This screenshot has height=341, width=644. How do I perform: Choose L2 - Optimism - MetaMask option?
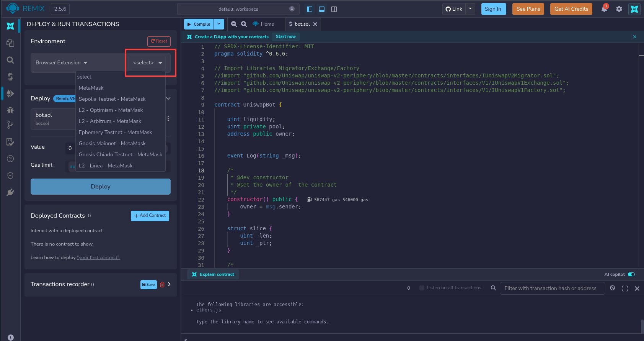(x=111, y=110)
